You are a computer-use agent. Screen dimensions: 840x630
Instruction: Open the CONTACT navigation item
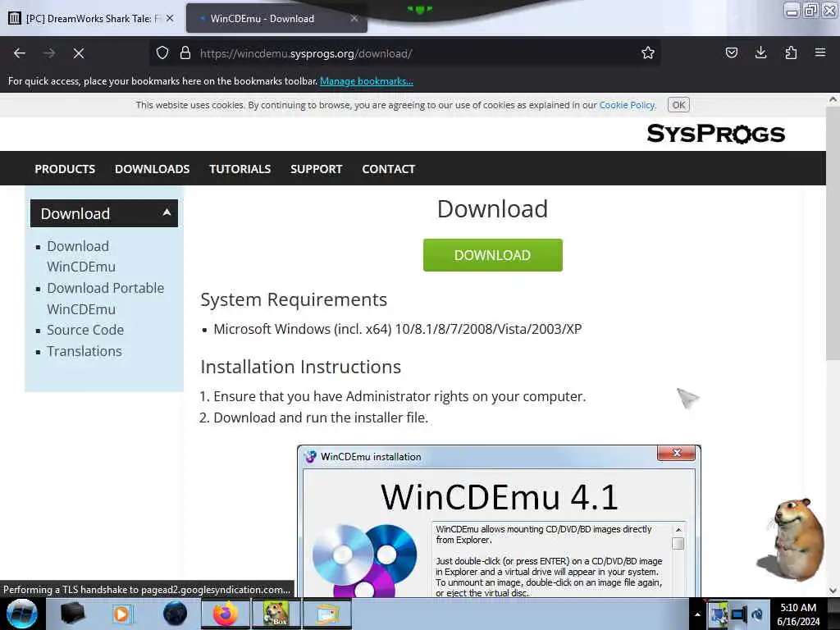388,169
